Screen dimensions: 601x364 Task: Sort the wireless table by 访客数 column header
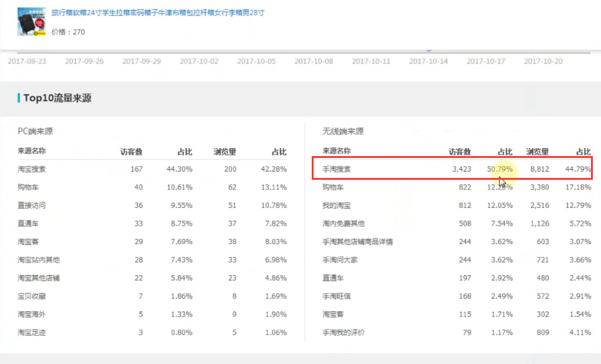tap(460, 151)
